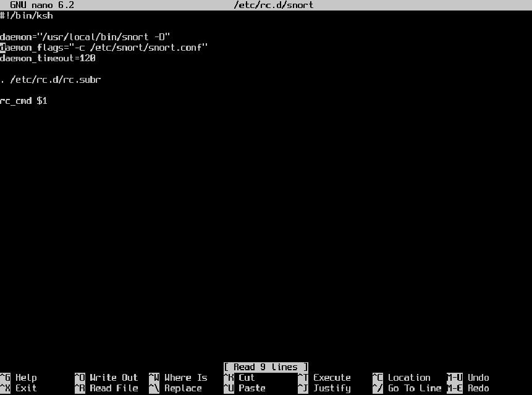Screen dimensions: 532x395
Task: Select the ^O Write Out shortcut
Action: pyautogui.click(x=106, y=378)
